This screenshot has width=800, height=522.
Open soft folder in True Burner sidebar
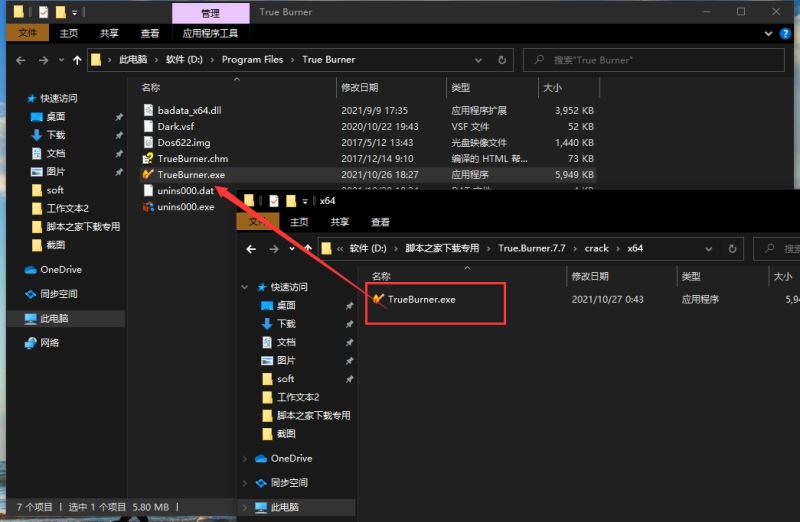pyautogui.click(x=55, y=190)
